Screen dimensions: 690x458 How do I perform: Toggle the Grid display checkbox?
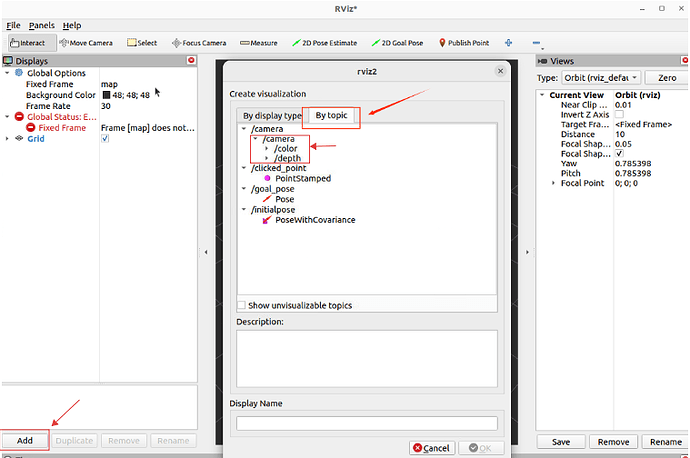(x=105, y=139)
